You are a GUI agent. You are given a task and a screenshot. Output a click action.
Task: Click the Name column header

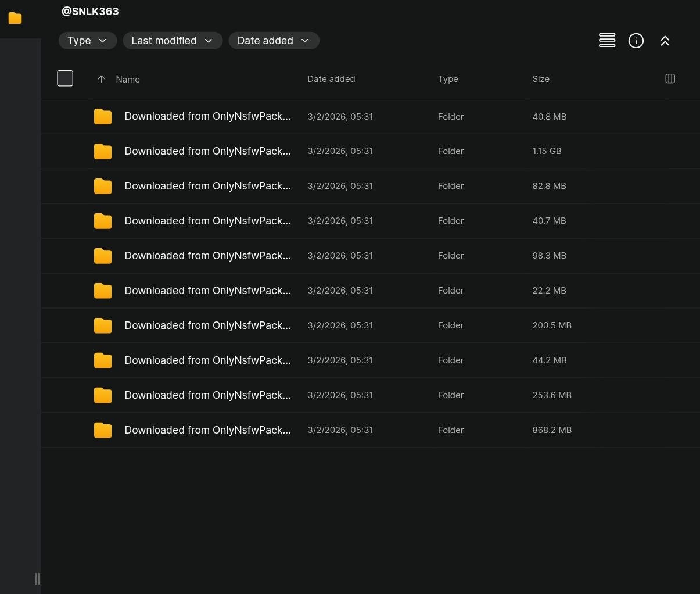point(128,80)
